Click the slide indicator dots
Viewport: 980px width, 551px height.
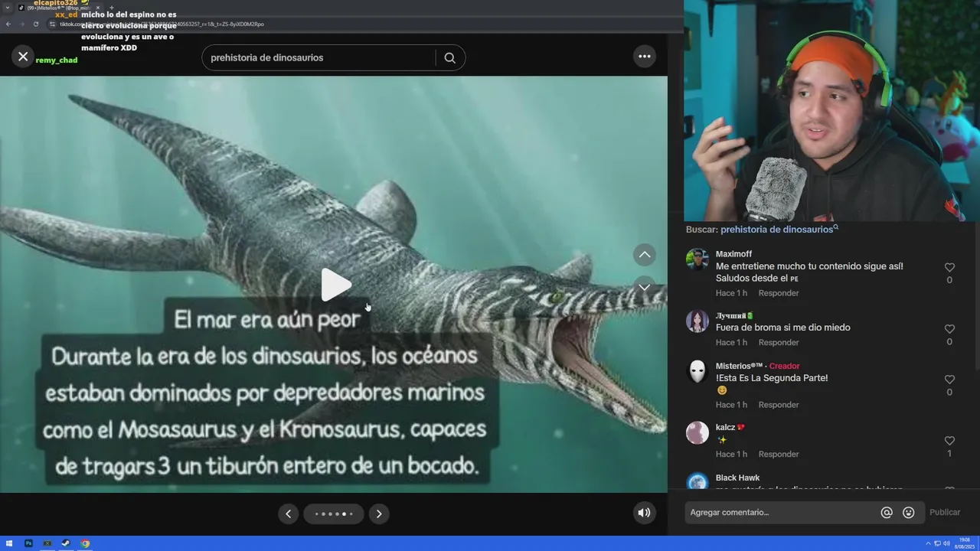point(334,514)
